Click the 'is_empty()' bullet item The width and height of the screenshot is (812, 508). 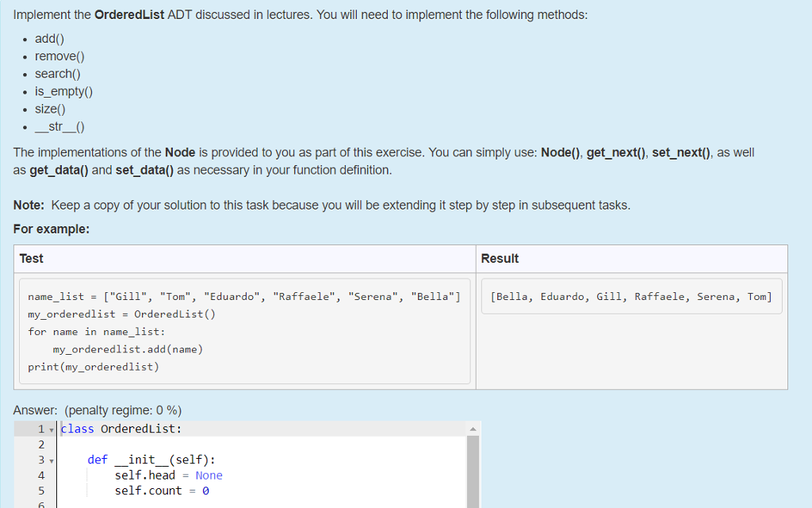click(63, 92)
